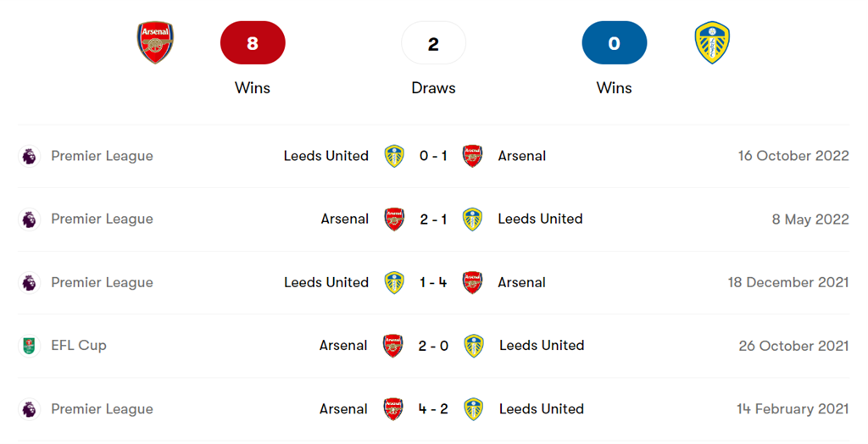Select the EFL Cup competition label
Viewport: 868px width, 444px height.
tap(79, 346)
